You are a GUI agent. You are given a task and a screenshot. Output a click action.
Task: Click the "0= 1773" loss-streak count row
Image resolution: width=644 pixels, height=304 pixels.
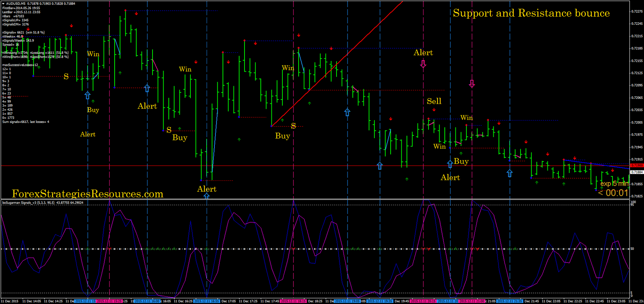[8, 118]
